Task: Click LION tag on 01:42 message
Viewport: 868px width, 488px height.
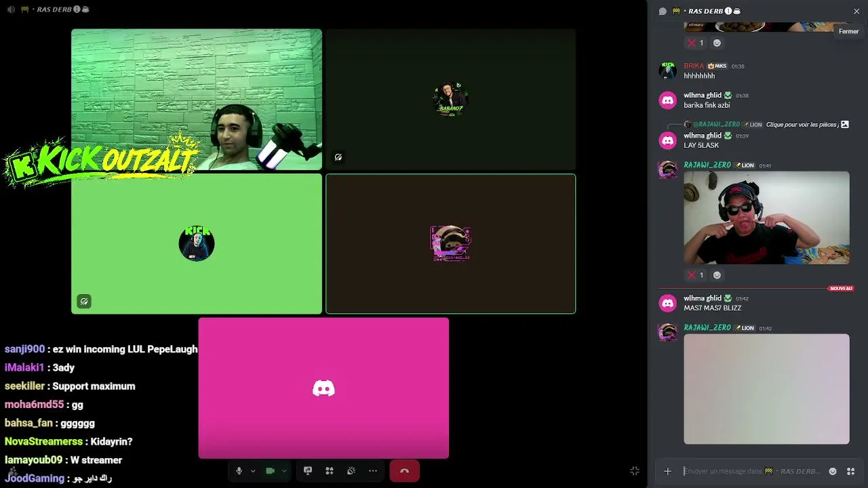Action: point(745,328)
